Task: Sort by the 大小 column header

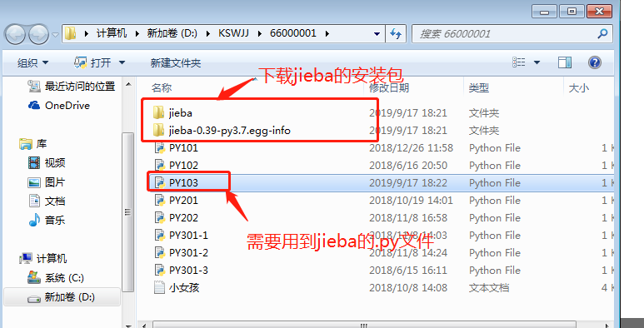Action: 579,88
